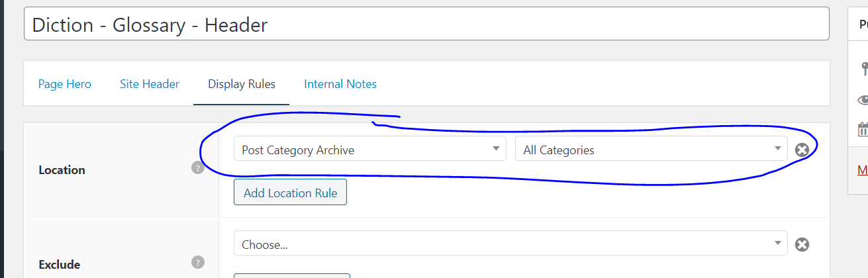Click the calendar schedule icon in the publish panel
The image size is (868, 278).
pos(863,129)
